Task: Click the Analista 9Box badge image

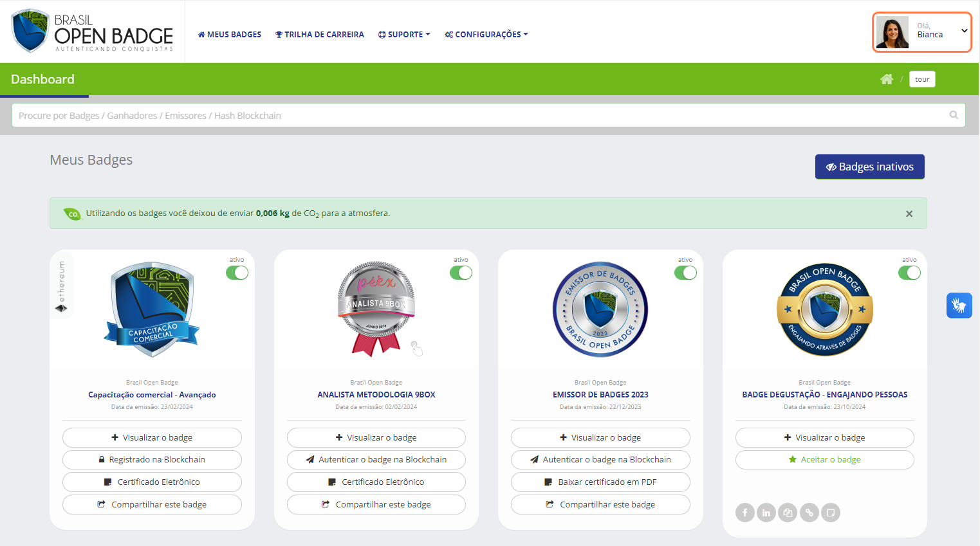Action: [x=376, y=309]
